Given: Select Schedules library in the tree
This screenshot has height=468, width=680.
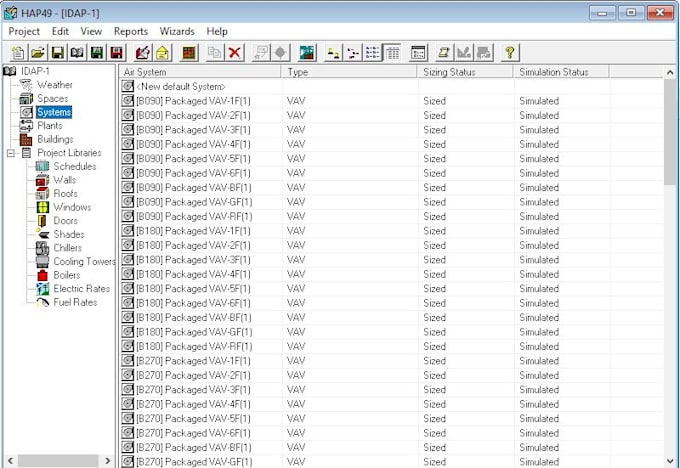Looking at the screenshot, I should [x=75, y=167].
